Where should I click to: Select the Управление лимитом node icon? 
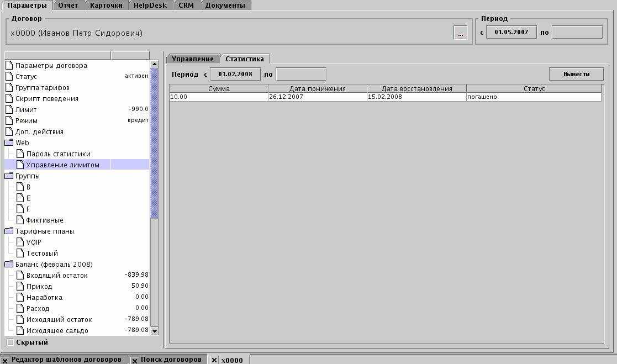[21, 165]
